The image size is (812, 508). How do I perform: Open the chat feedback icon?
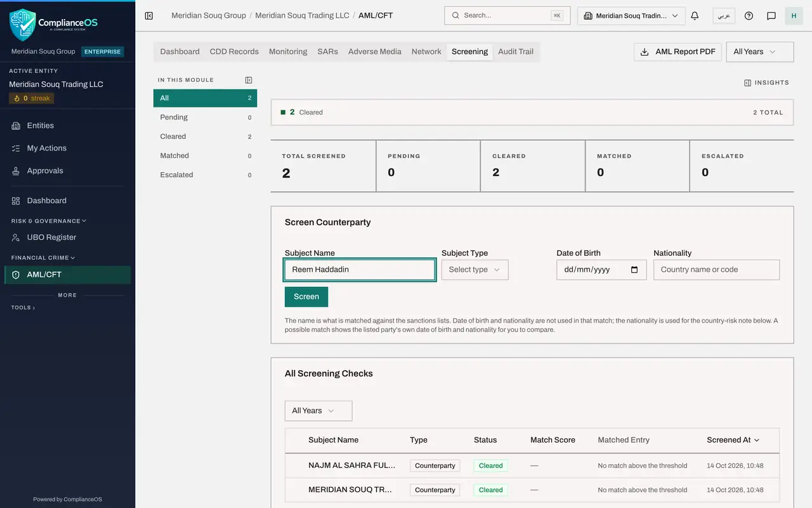click(771, 16)
